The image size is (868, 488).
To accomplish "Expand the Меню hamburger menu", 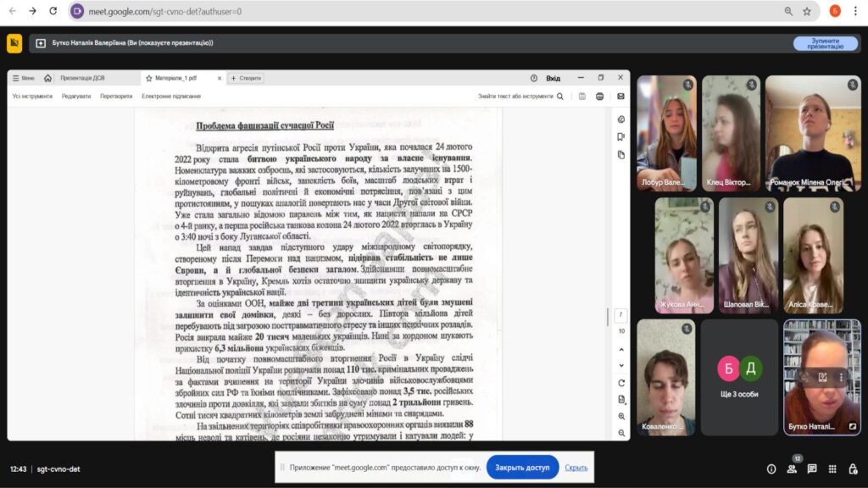I will tap(23, 78).
